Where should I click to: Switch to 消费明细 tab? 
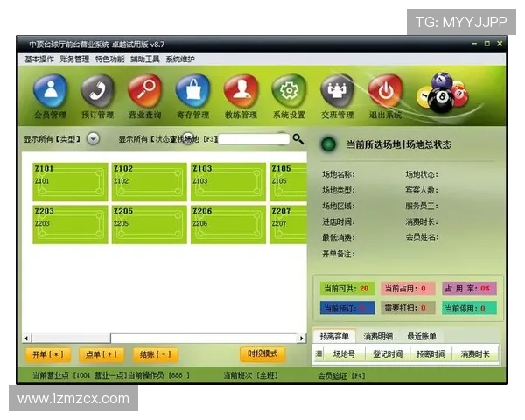[378, 336]
